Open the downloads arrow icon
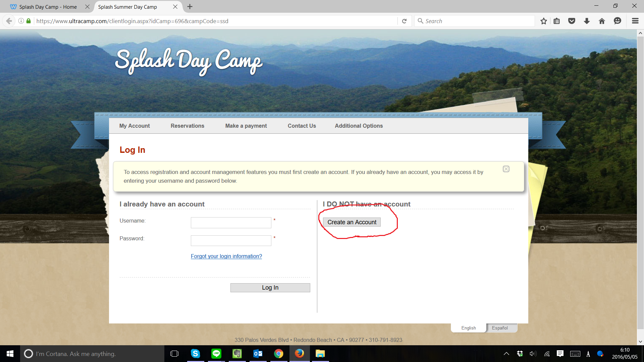 click(587, 21)
